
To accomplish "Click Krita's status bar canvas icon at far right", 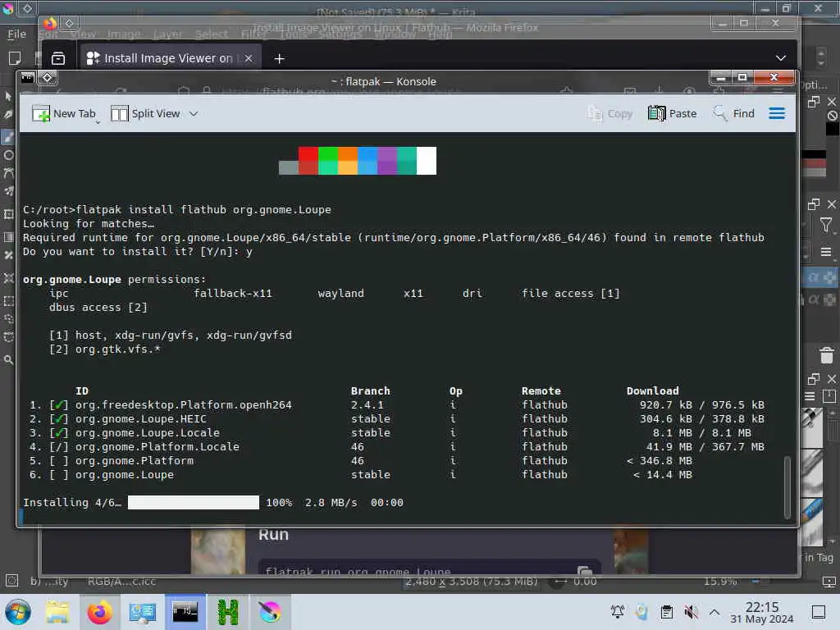I will [829, 582].
